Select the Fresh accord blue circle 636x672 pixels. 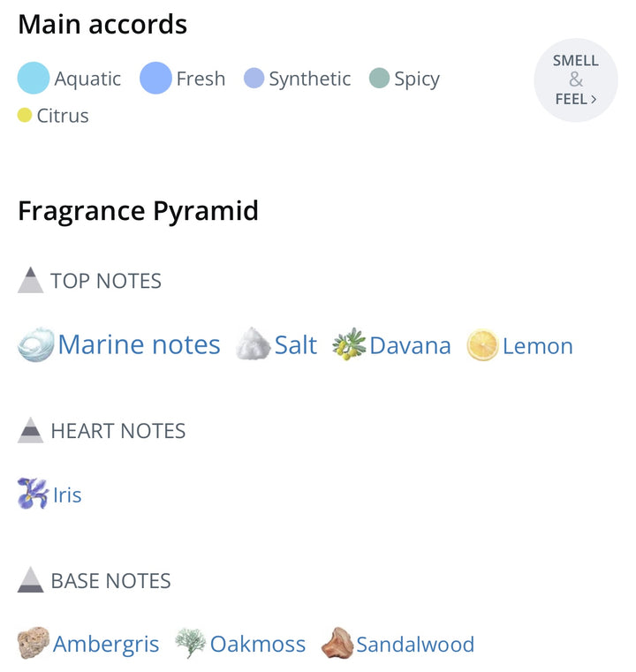tap(155, 78)
